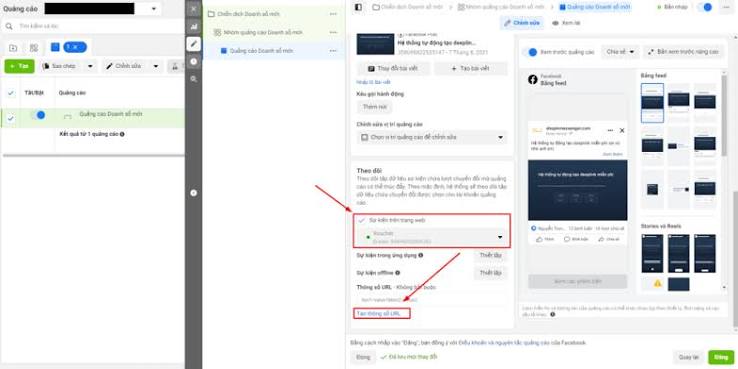Switch to the Xem lại tab
This screenshot has width=738, height=369.
point(566,23)
